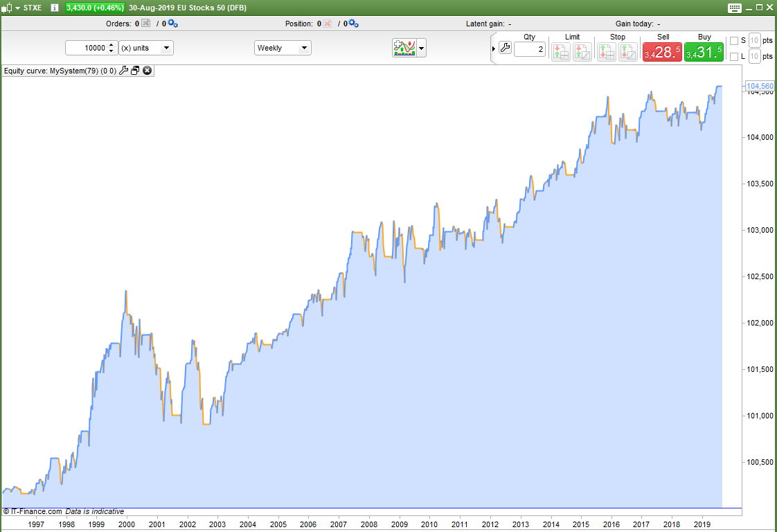Open the trading panel wrench settings
Viewport: 777px width, 532px height.
click(x=505, y=48)
